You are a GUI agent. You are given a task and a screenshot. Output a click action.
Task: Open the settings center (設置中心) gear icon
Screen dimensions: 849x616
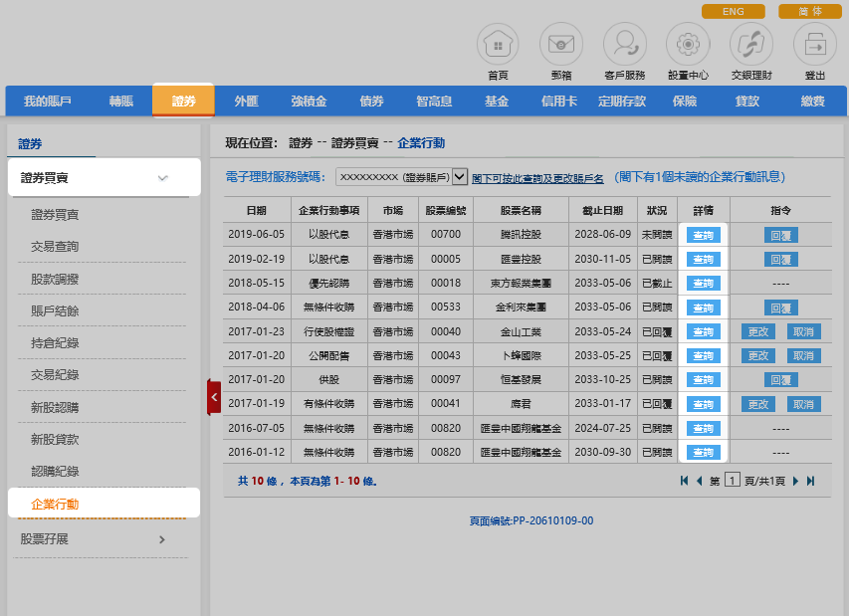tap(688, 44)
